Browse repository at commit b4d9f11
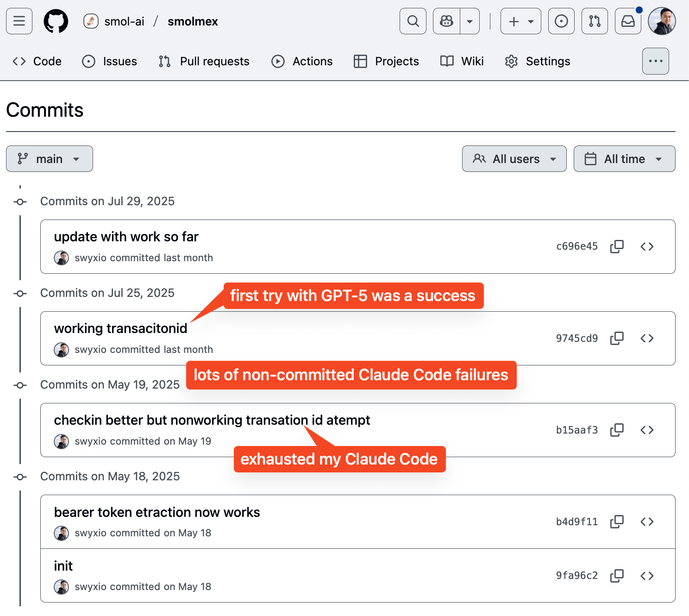This screenshot has width=689, height=616. (647, 522)
